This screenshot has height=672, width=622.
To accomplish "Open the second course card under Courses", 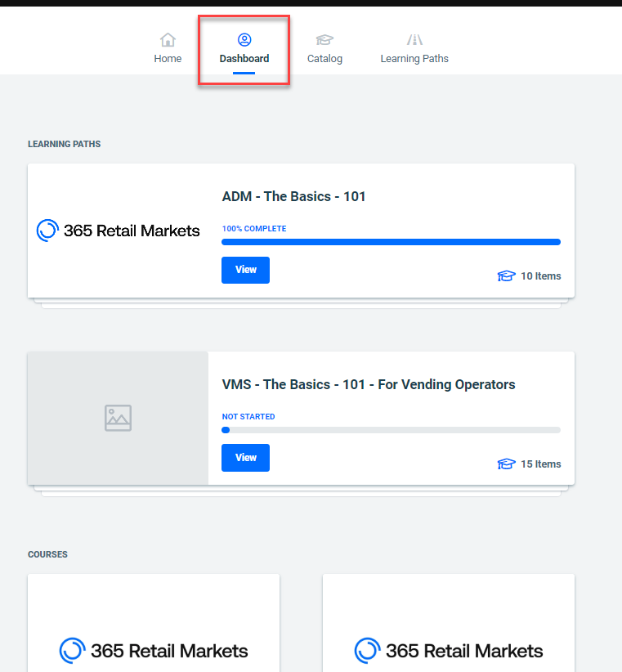I will tap(449, 623).
